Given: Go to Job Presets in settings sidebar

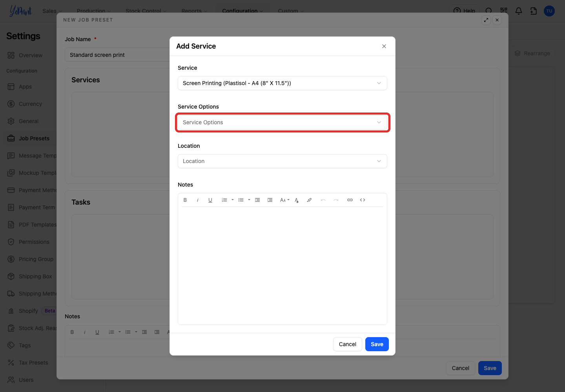Looking at the screenshot, I should [x=34, y=138].
